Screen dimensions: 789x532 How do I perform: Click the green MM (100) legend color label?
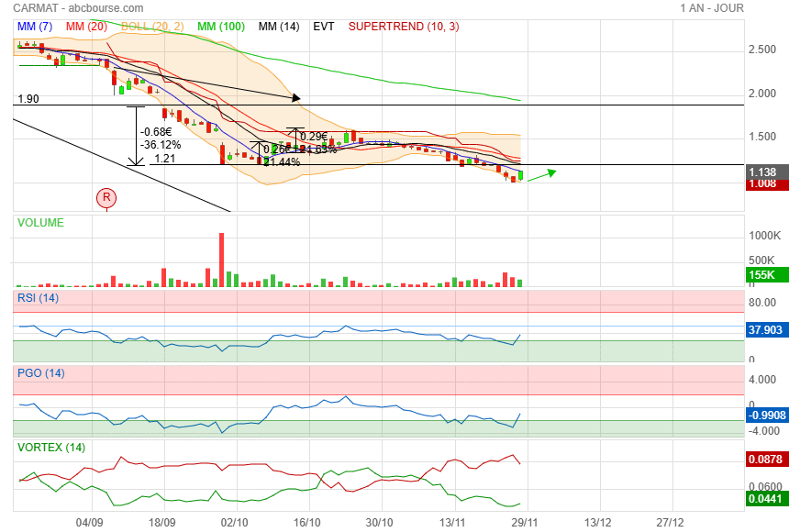click(220, 27)
